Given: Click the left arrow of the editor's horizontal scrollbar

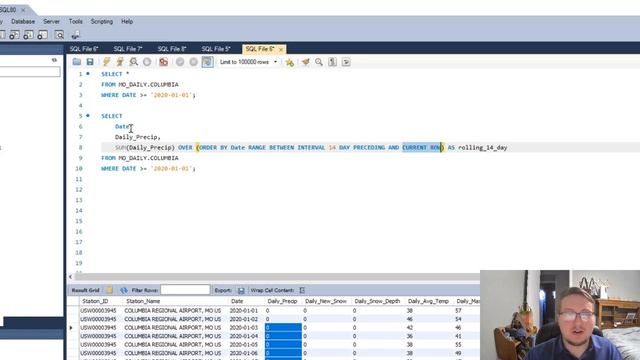Looking at the screenshot, I should (71, 277).
